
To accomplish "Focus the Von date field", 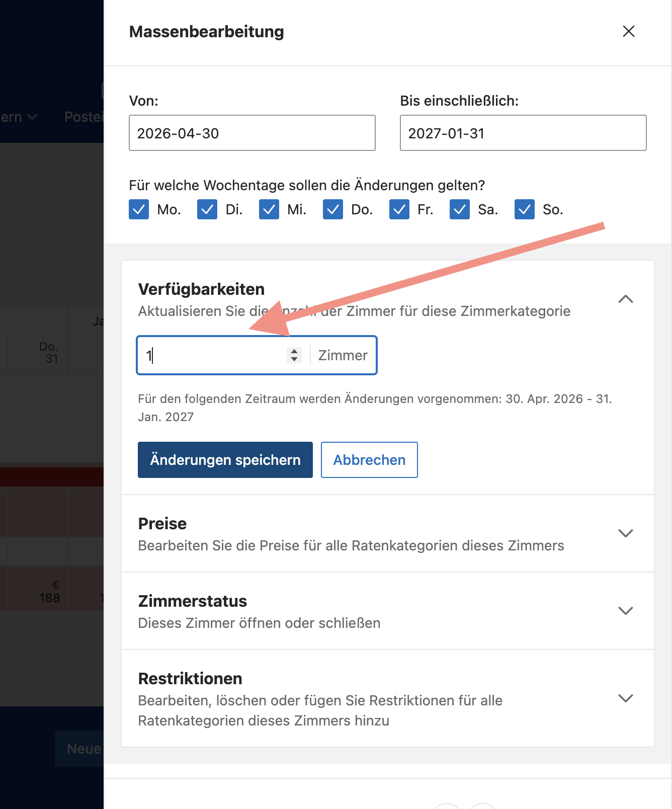I will coord(252,133).
